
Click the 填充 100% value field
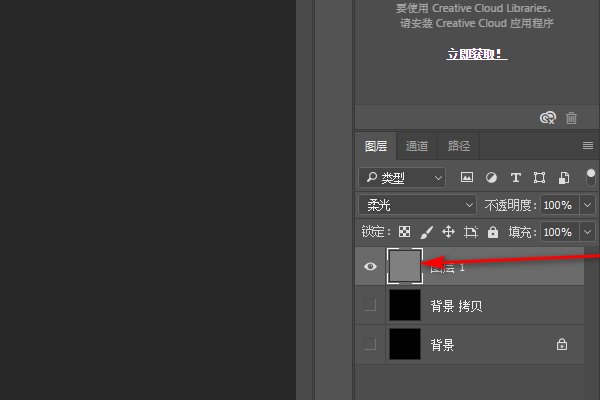pos(559,232)
